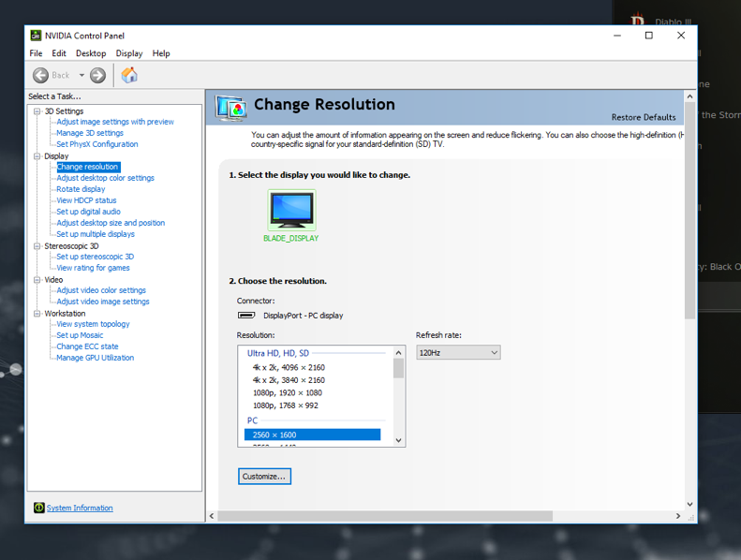Viewport: 741px width, 560px height.
Task: Click the resolution list scrollbar thumb
Action: pyautogui.click(x=398, y=369)
